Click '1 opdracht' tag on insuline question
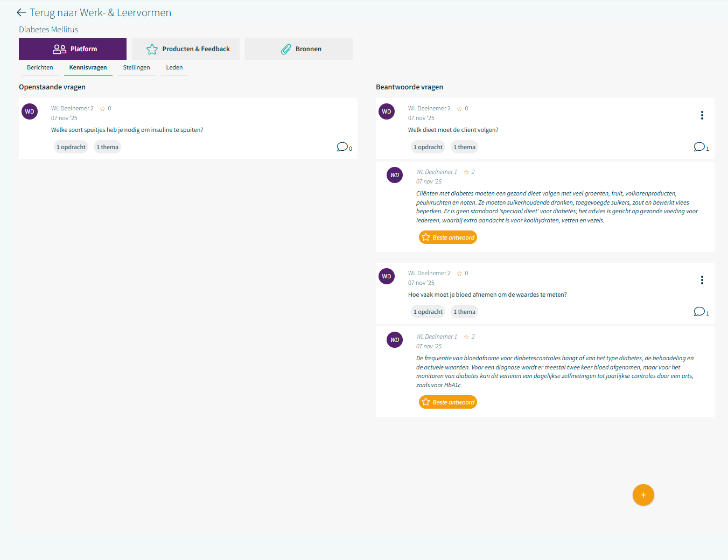The image size is (728, 560). pyautogui.click(x=71, y=147)
